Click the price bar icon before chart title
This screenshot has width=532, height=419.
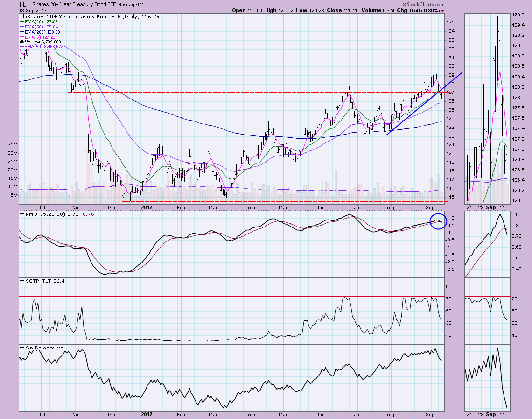coord(21,15)
